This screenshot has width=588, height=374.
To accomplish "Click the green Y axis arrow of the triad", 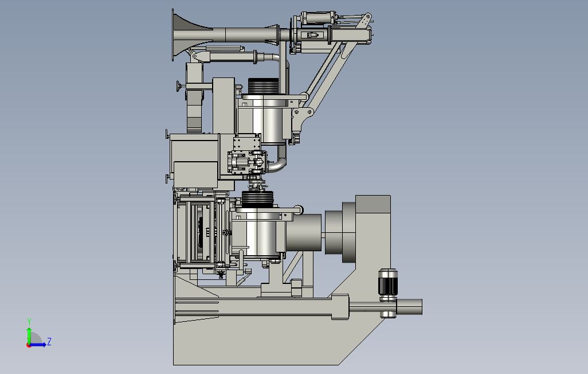I will tap(29, 335).
